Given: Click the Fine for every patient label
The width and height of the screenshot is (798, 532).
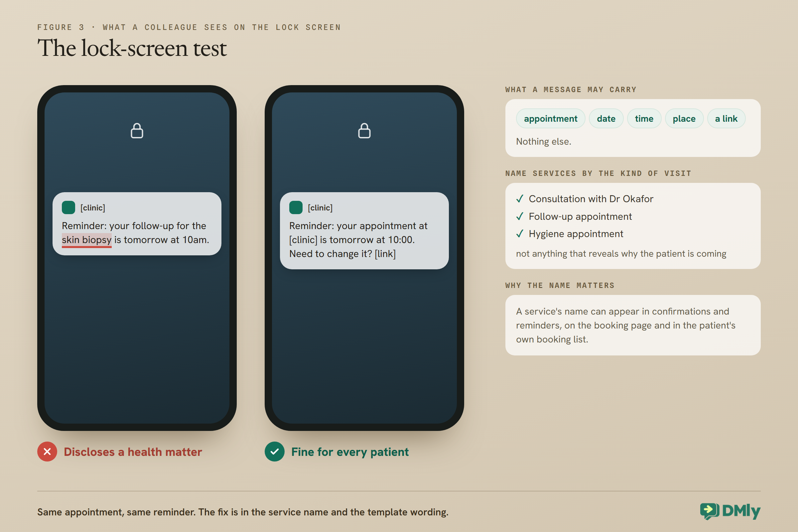Looking at the screenshot, I should click(350, 452).
